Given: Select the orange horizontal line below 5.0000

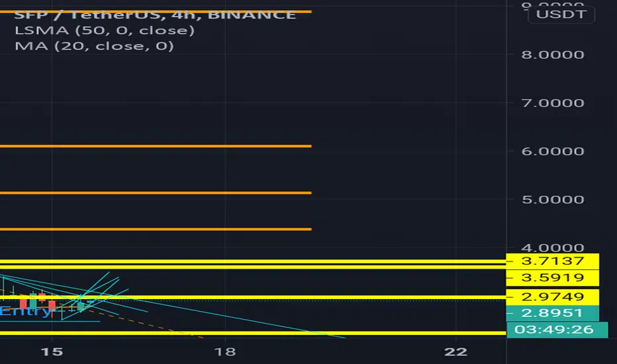Looking at the screenshot, I should [156, 229].
